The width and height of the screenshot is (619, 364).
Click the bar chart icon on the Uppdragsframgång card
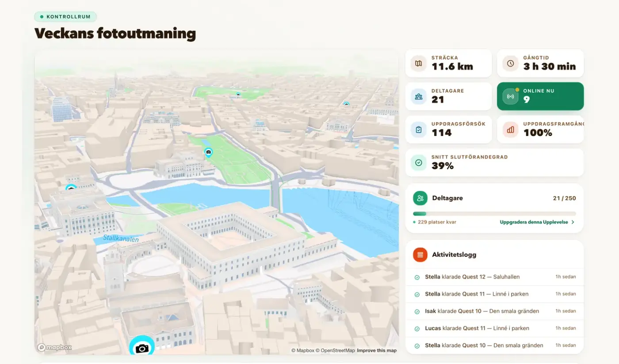point(510,129)
